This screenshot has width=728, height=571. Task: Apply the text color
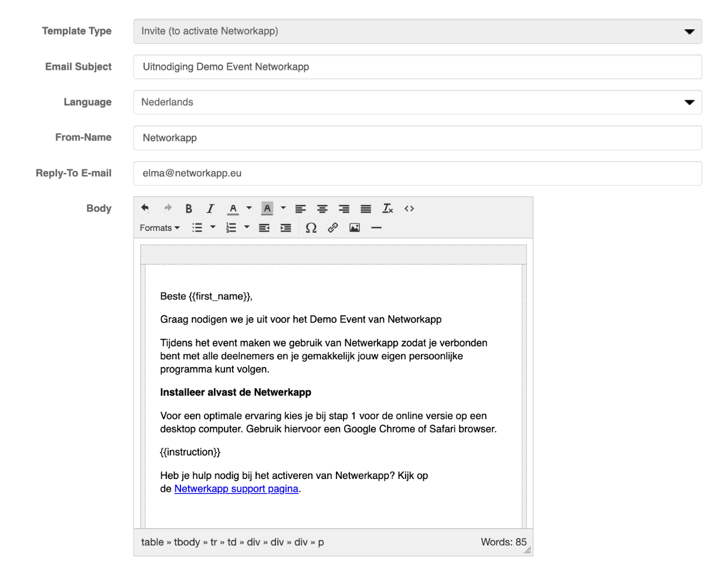(233, 208)
